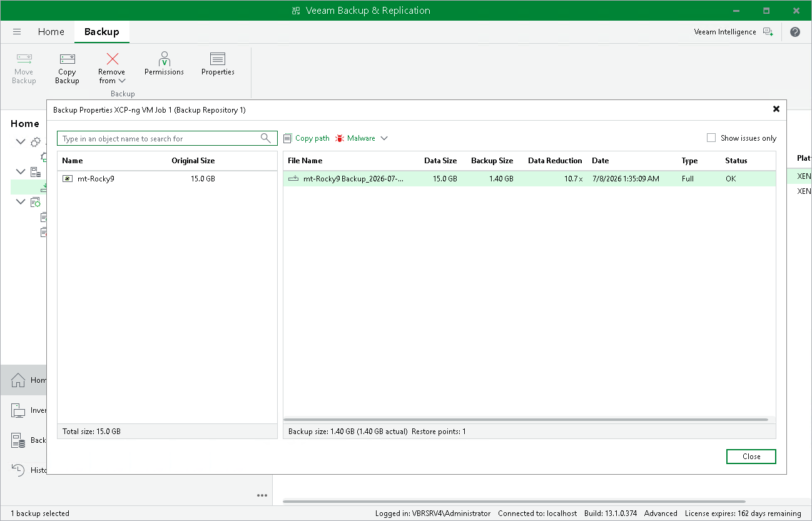Screen dimensions: 812x521
Task: Click the Copy path clipboard icon
Action: click(x=288, y=138)
